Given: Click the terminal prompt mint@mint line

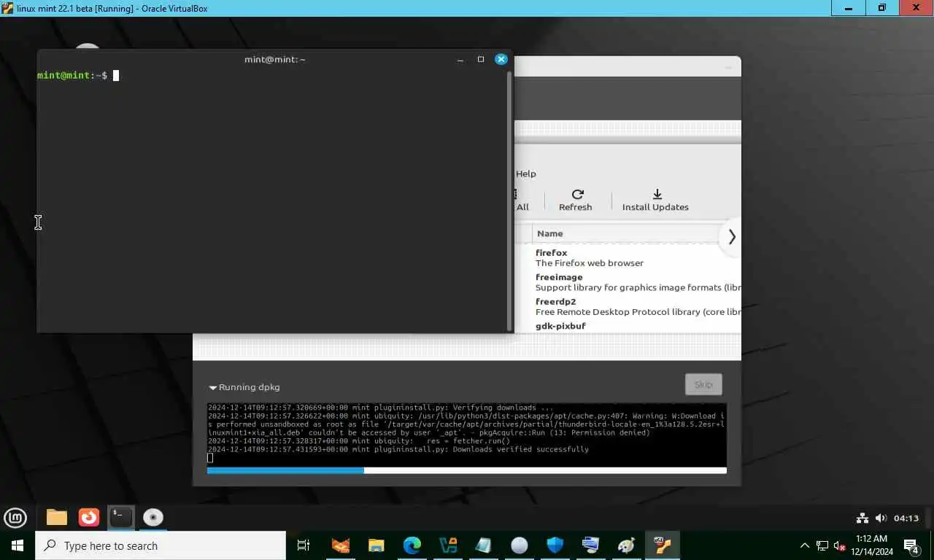Looking at the screenshot, I should click(72, 76).
